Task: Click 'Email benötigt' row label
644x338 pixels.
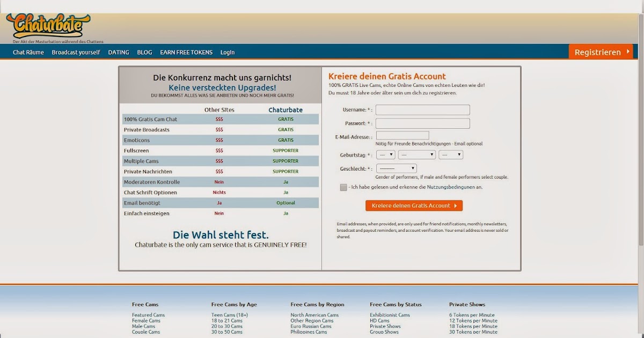Action: [142, 203]
